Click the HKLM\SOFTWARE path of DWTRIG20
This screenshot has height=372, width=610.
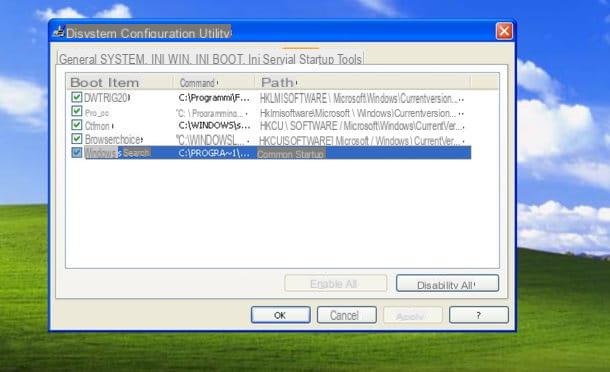362,98
